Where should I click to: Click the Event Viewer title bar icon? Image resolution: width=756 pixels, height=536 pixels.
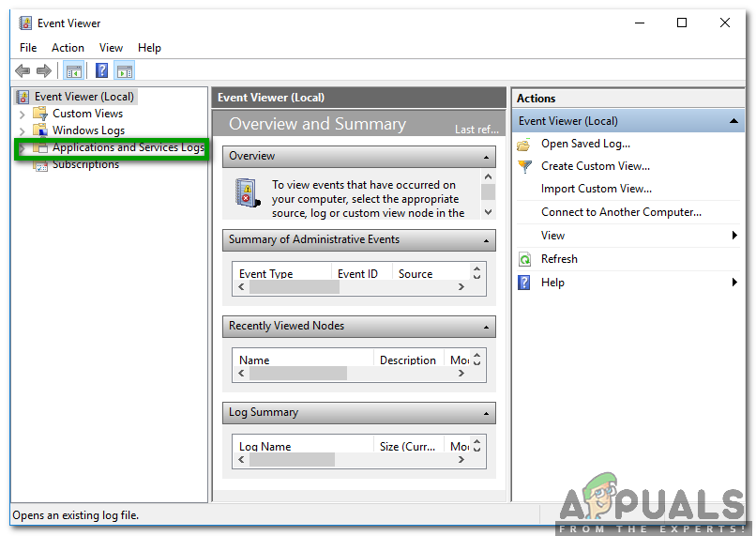click(x=25, y=23)
